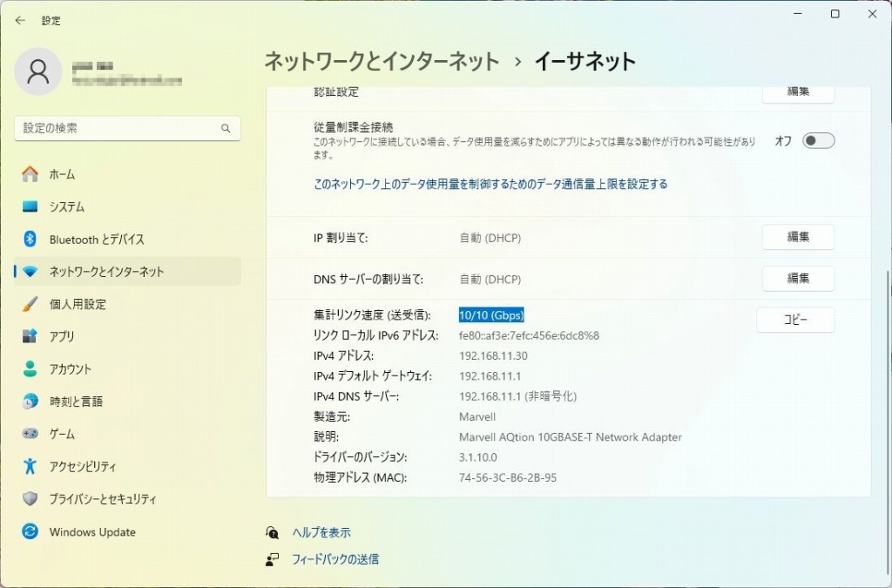Open プライバシーとセキュリティ category
This screenshot has height=588, width=892.
[x=103, y=499]
